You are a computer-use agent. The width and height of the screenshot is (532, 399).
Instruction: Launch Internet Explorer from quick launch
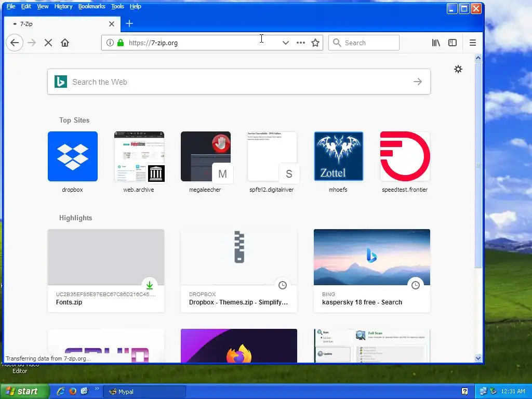click(61, 391)
